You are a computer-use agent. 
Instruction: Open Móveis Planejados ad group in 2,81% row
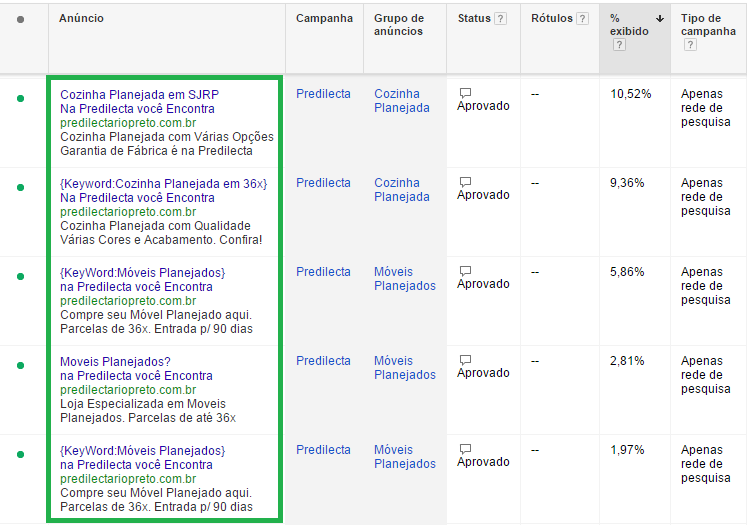(405, 368)
